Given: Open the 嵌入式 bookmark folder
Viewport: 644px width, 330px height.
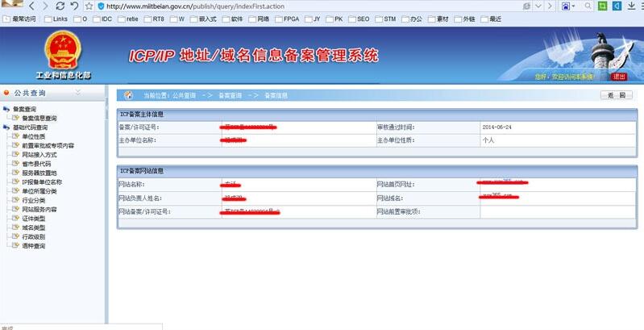Looking at the screenshot, I should 204,19.
